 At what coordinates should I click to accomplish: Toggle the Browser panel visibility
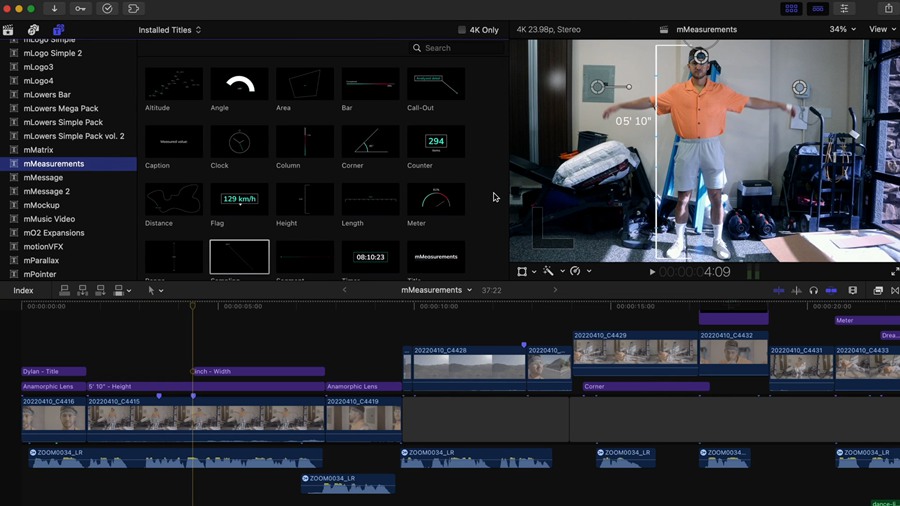pyautogui.click(x=792, y=9)
